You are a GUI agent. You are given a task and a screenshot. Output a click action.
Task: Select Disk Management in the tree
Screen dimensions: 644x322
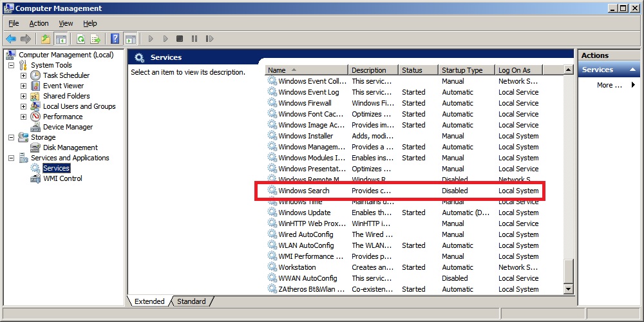click(x=70, y=147)
